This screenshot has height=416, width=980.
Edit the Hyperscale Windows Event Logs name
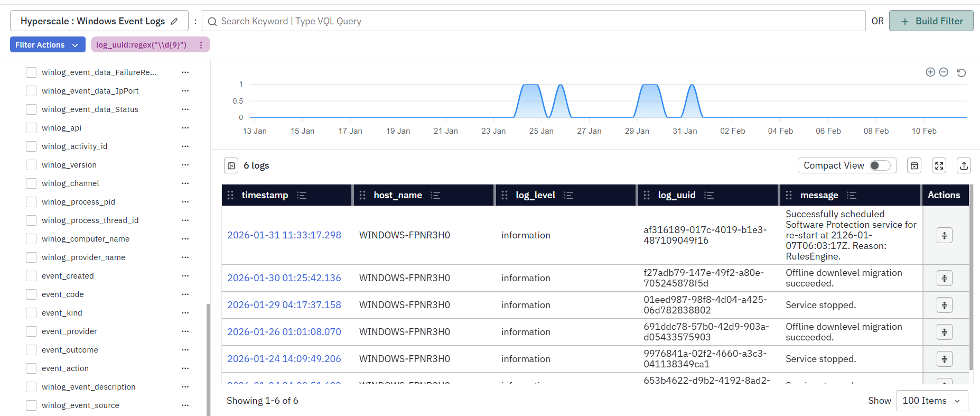coord(174,21)
